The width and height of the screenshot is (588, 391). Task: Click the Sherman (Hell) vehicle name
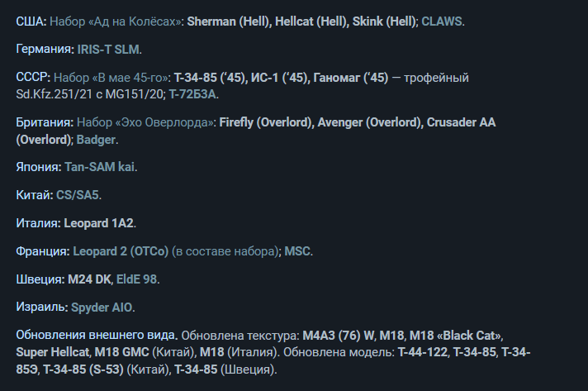pos(226,21)
